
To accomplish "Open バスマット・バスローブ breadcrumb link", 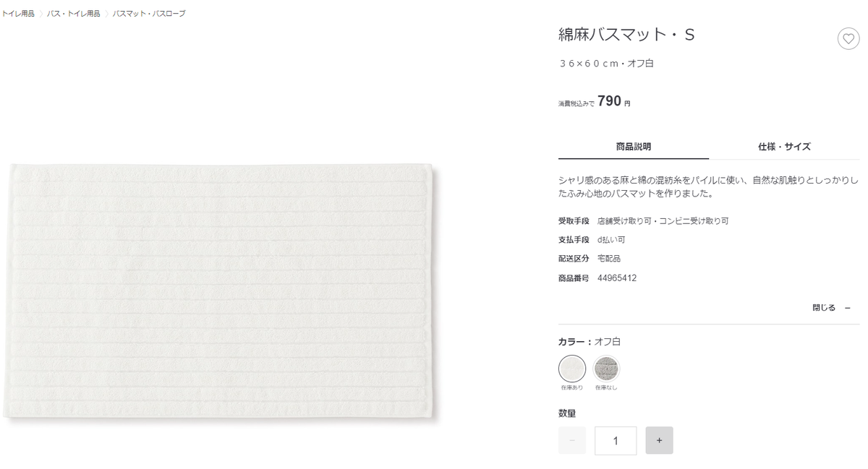I will click(x=149, y=14).
